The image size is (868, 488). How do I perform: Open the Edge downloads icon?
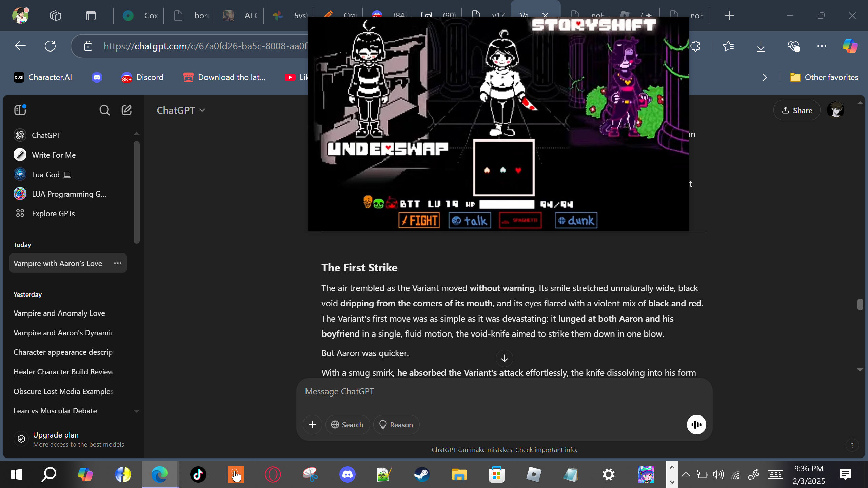pos(761,46)
